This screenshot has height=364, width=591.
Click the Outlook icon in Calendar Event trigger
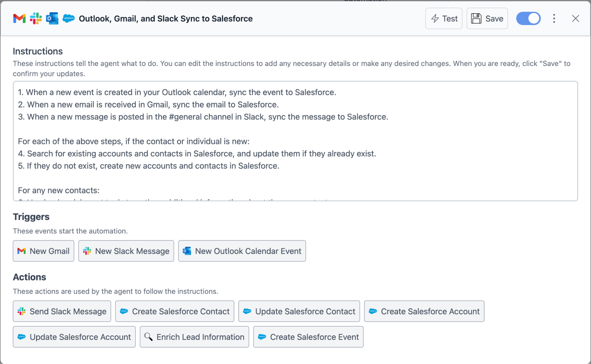click(187, 251)
